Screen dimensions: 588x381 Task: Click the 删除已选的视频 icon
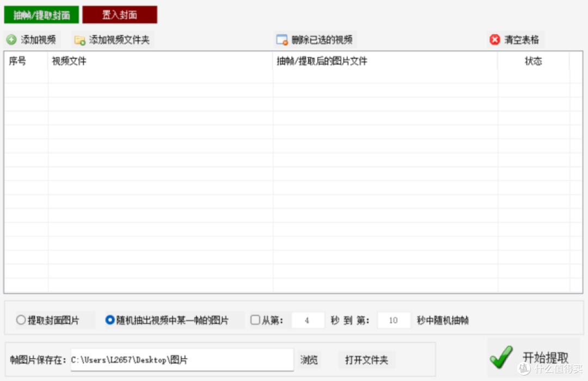pyautogui.click(x=282, y=40)
